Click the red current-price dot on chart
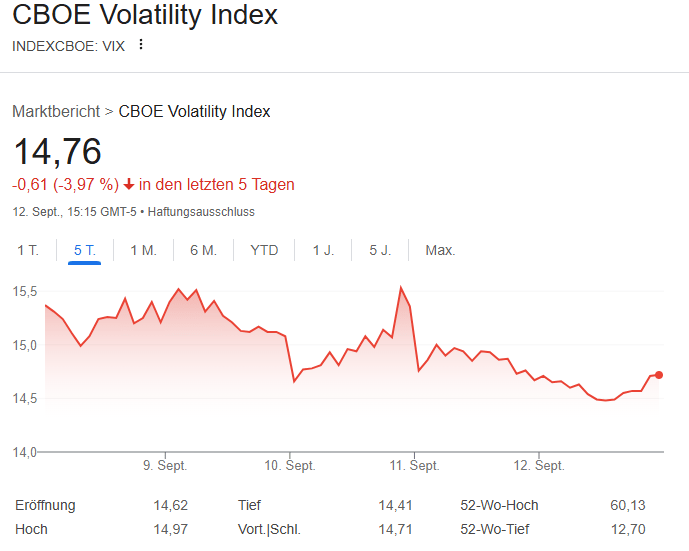The width and height of the screenshot is (689, 551). 659,375
